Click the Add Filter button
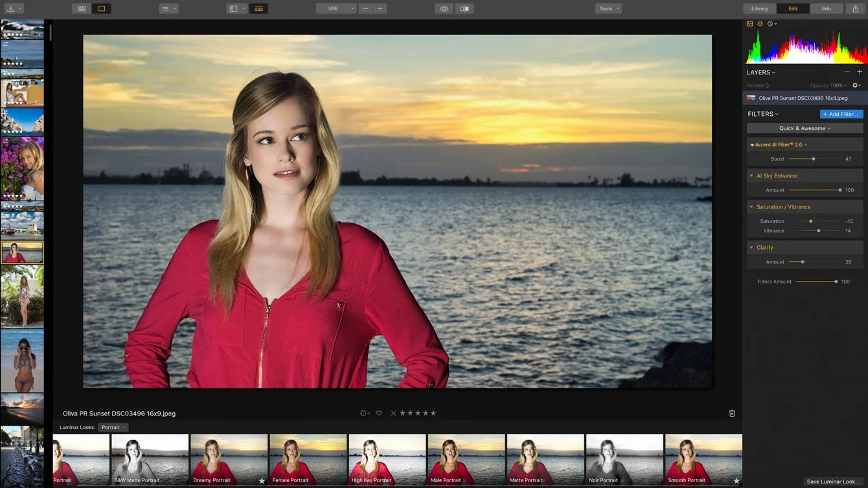This screenshot has height=488, width=868. (841, 114)
